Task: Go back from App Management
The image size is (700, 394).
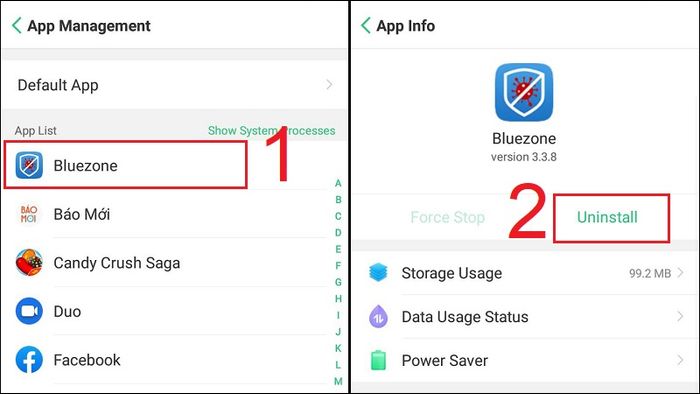Action: point(17,25)
